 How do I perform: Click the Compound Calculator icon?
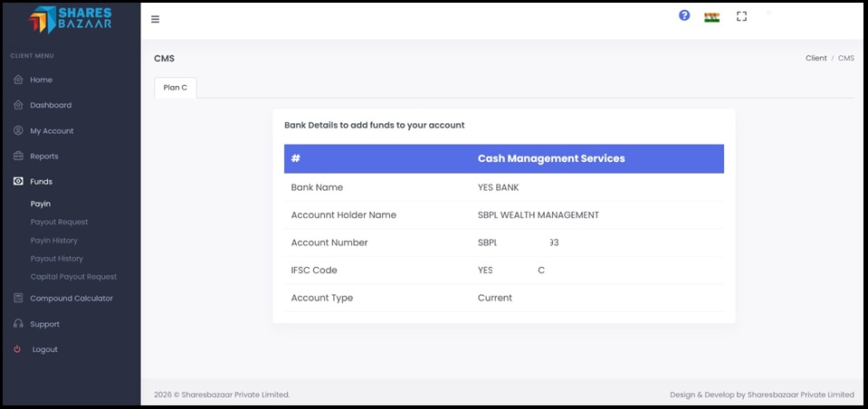[x=18, y=298]
